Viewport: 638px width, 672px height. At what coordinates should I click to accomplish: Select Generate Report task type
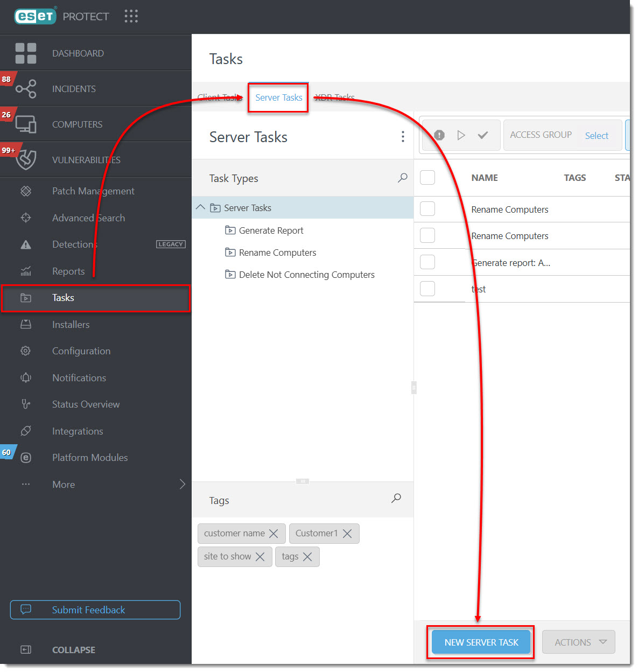pos(271,230)
